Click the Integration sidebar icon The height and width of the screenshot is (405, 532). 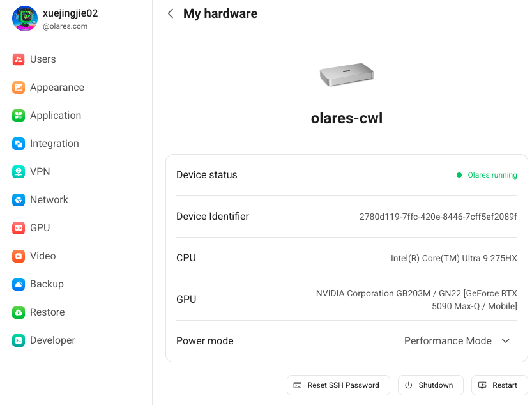point(19,144)
